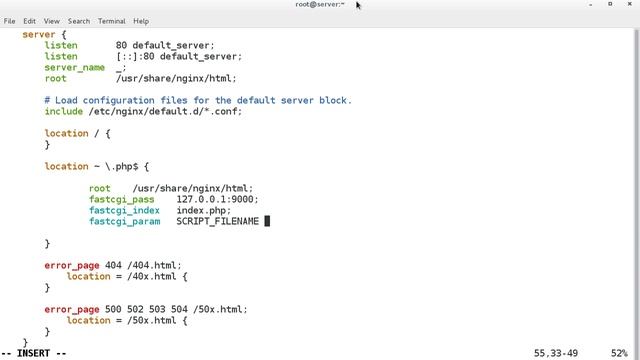Click 'error_page 500 502 503 504' line
The height and width of the screenshot is (360, 640).
coord(146,310)
